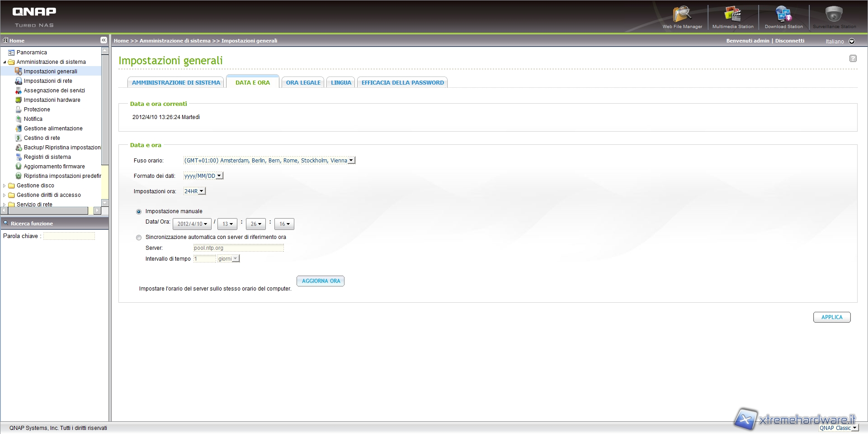Switch to the EFFICACIA DELLA PASSWORD tab

(402, 83)
